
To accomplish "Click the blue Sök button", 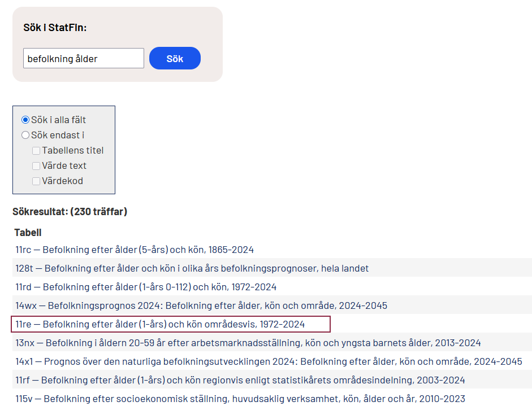I will pos(175,58).
